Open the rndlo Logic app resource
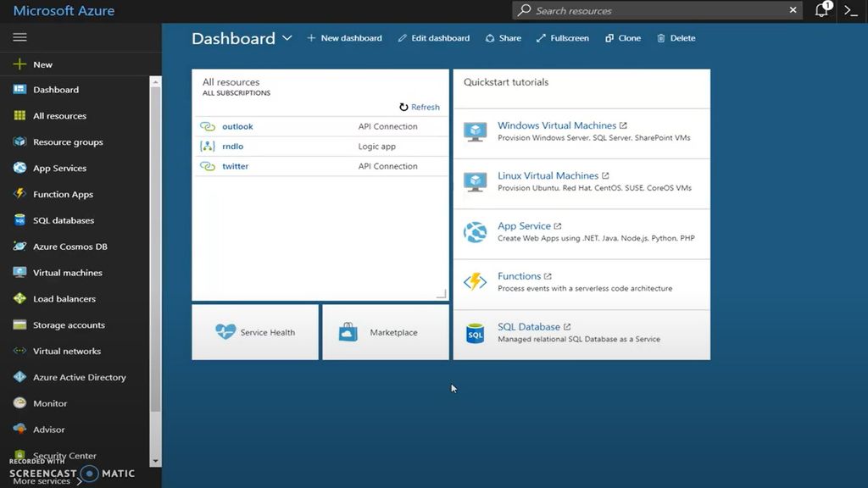The image size is (868, 488). (x=231, y=146)
